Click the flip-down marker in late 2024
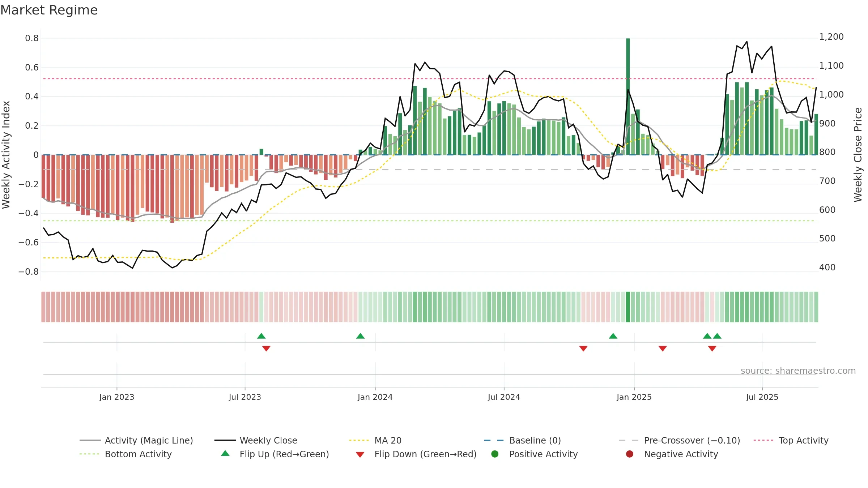The height and width of the screenshot is (488, 868). (x=583, y=348)
